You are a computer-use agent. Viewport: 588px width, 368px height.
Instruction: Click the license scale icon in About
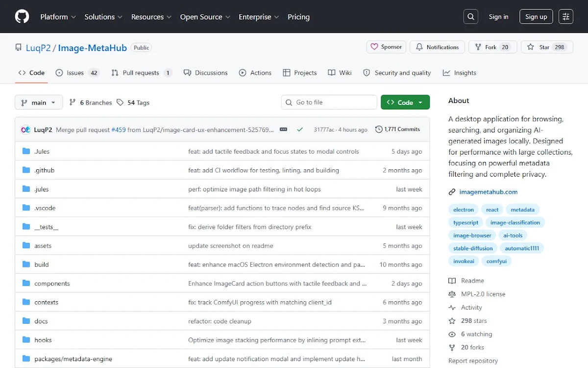[452, 294]
